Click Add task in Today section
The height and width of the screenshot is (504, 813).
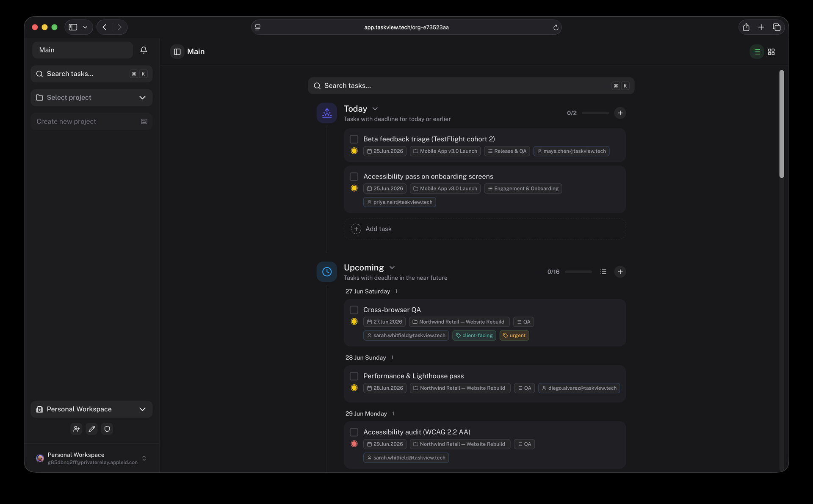point(485,229)
